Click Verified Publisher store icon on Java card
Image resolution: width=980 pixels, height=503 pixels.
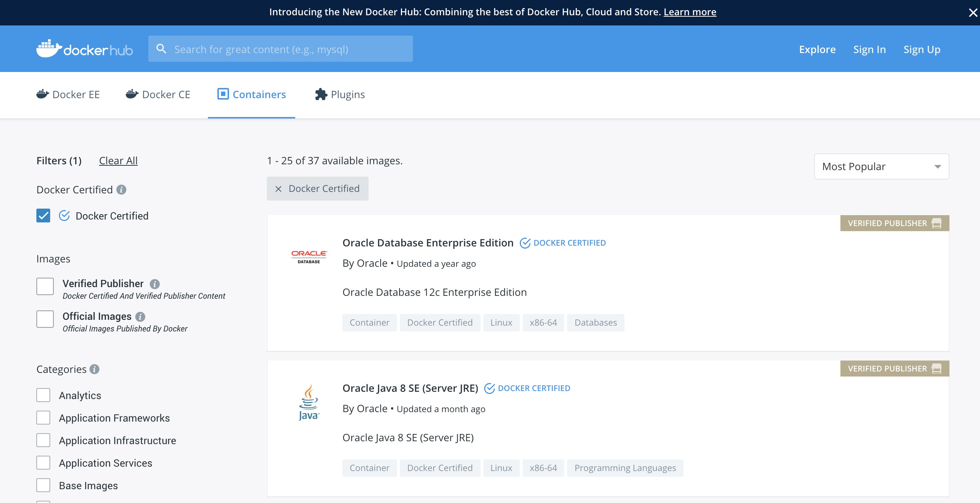coord(937,369)
